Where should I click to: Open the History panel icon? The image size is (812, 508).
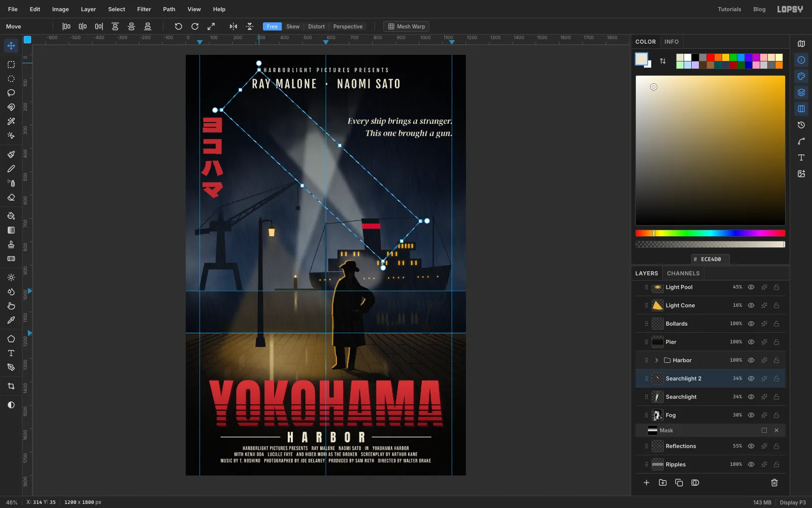801,125
